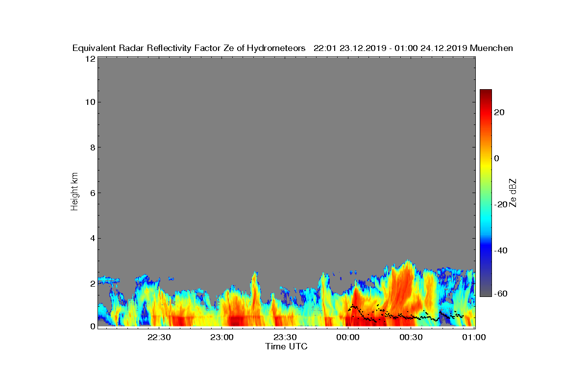588x392 pixels.
Task: Click the "Height km" axis label
Action: click(x=74, y=192)
